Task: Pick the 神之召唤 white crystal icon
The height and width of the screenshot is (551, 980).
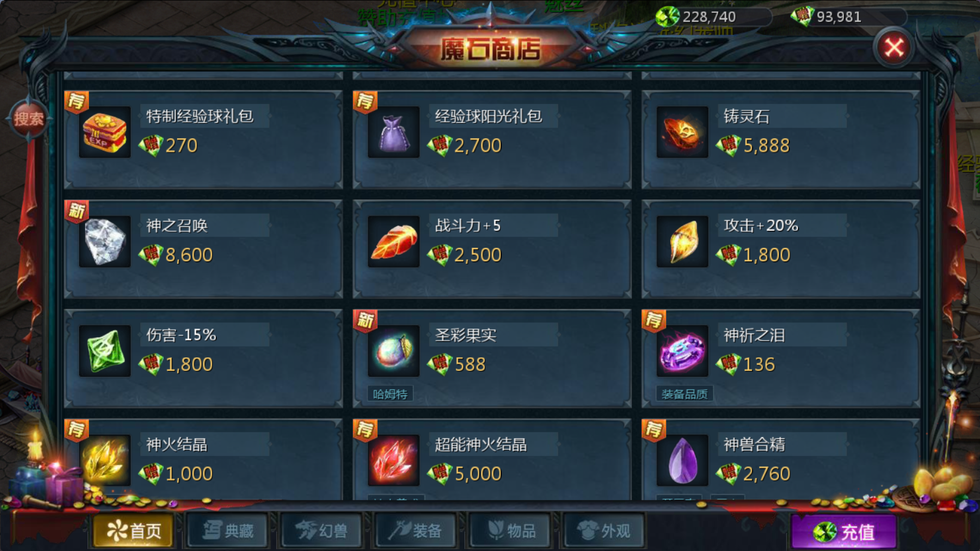Action: (x=105, y=241)
